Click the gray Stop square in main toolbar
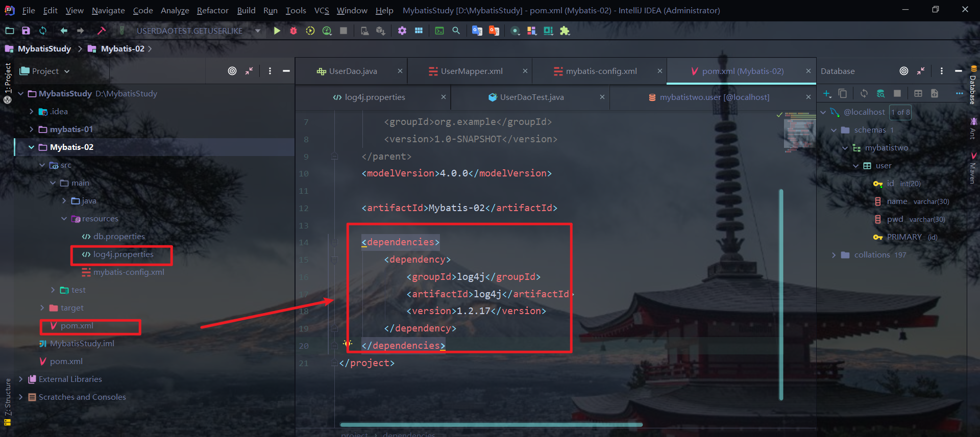980x437 pixels. 344,31
